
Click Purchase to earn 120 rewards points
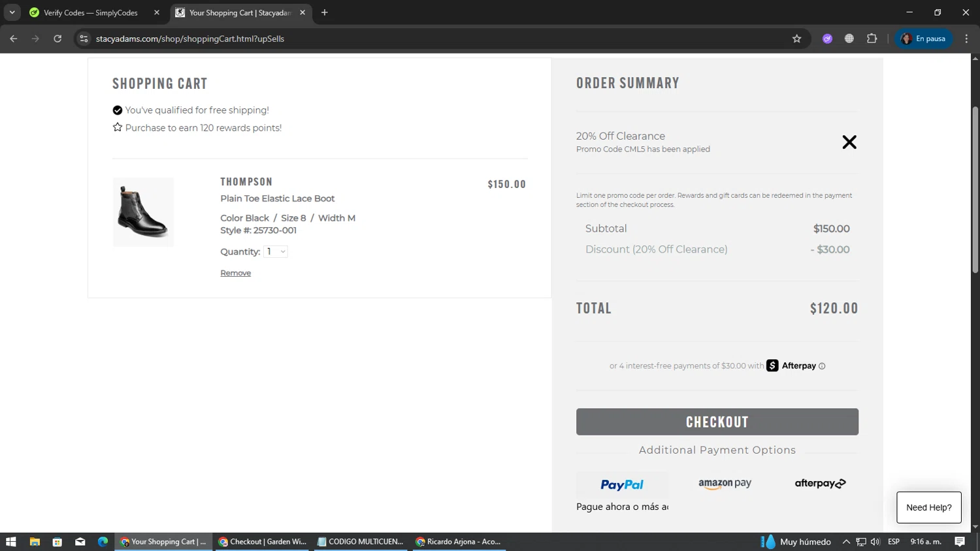click(203, 128)
